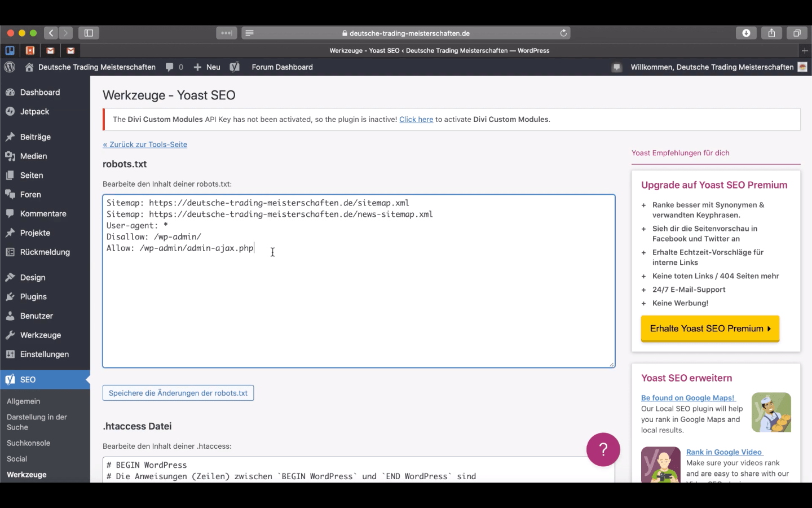Open Darstellung in der Suche submenu
Screen dimensions: 812x508
click(x=37, y=422)
